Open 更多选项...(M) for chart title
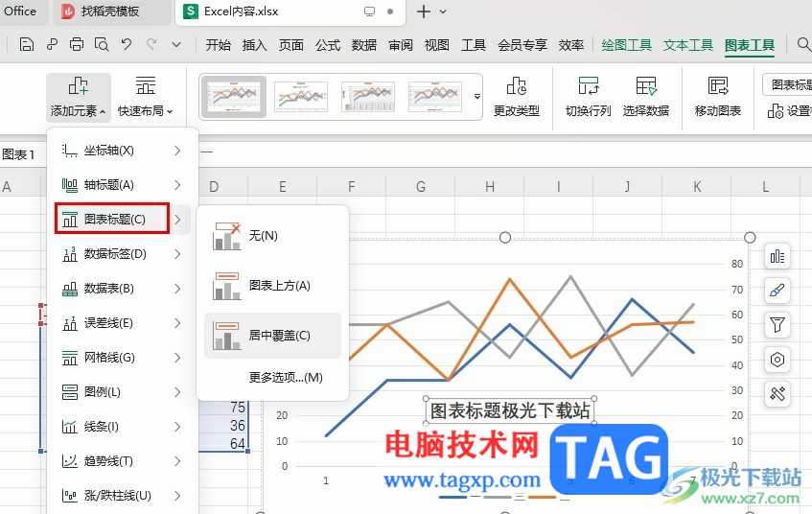 pyautogui.click(x=272, y=377)
